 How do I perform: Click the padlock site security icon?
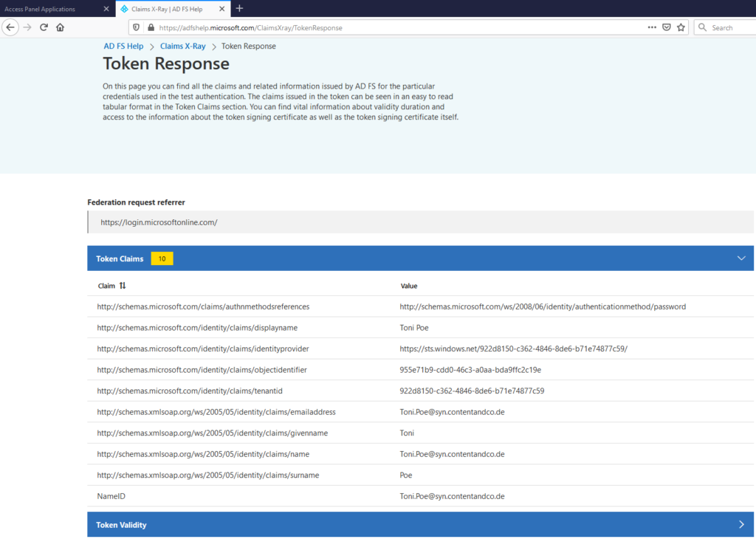coord(151,27)
